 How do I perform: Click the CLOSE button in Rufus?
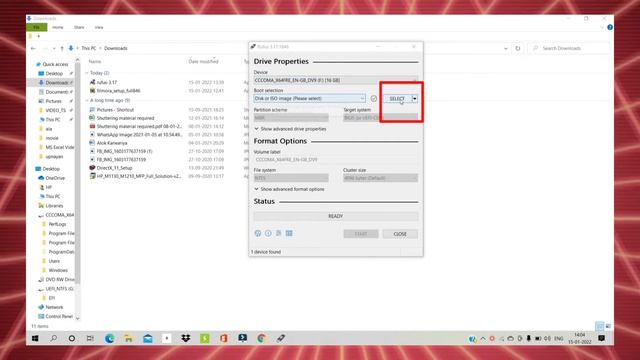pos(400,234)
